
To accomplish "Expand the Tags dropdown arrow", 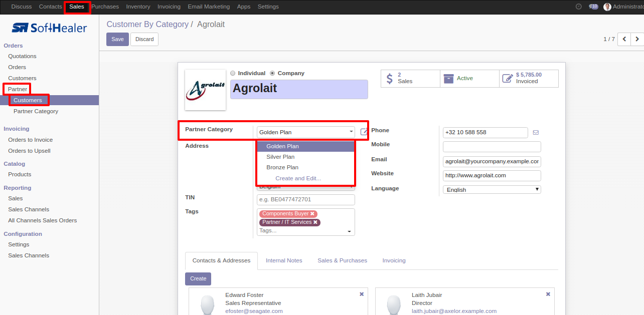I will (349, 231).
